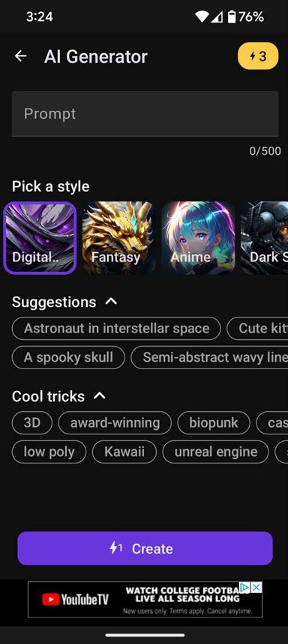This screenshot has height=644, width=288.
Task: Go back with the arrow icon
Action: (20, 56)
